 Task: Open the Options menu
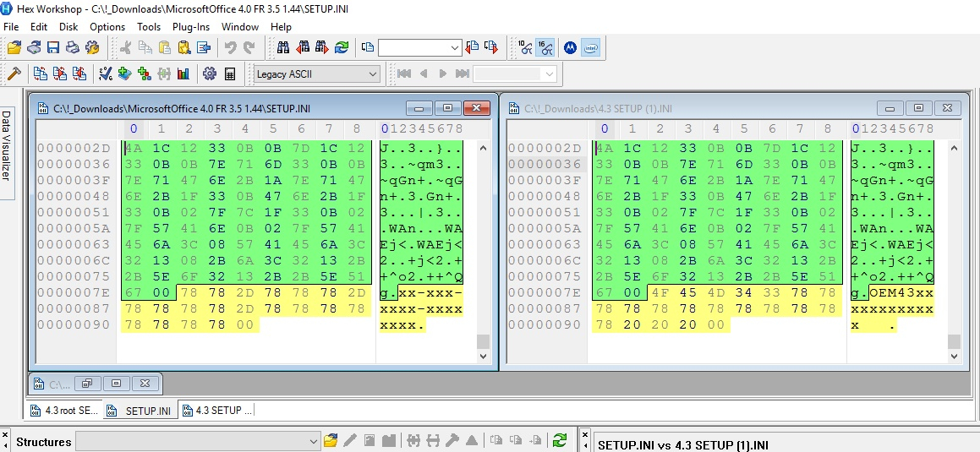(107, 27)
